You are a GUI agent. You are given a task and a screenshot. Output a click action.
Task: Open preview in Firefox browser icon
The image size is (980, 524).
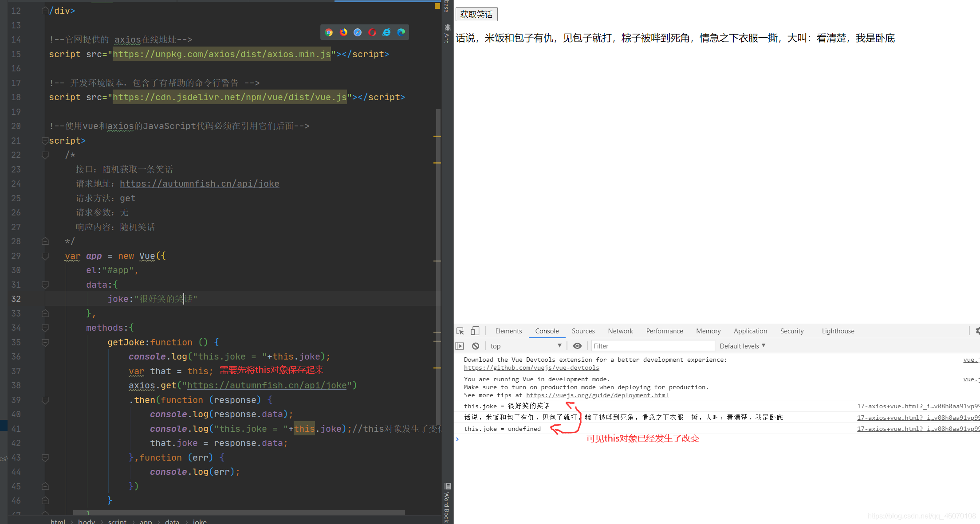coord(343,32)
